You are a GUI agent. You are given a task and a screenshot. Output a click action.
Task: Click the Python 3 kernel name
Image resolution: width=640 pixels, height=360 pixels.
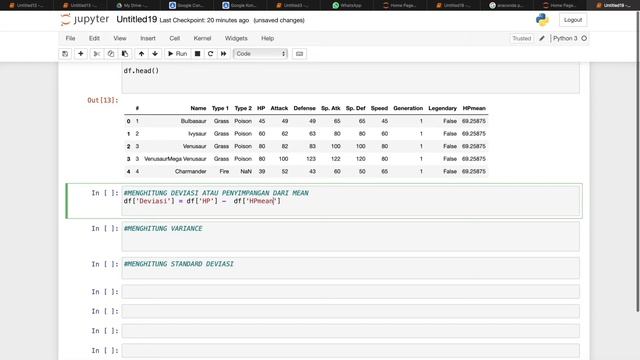pos(565,38)
